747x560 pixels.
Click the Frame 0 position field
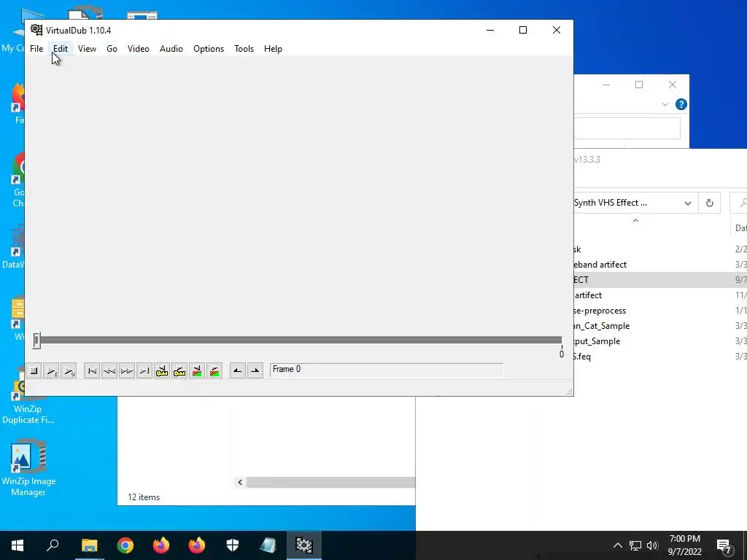coord(386,370)
